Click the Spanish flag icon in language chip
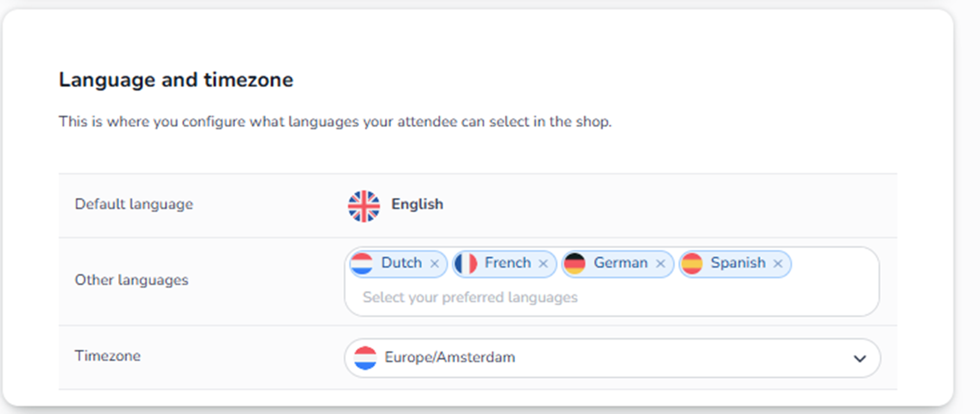The image size is (980, 414). tap(692, 263)
